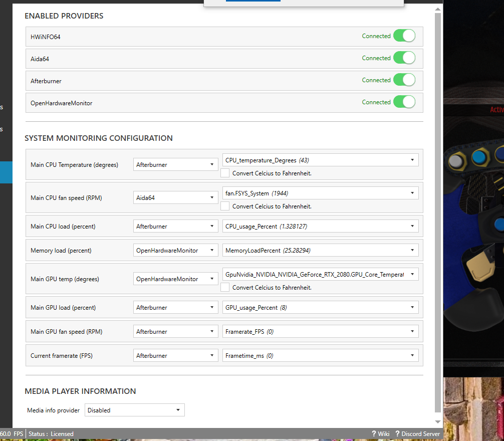Open fan.FSYS_System sensor dropdown
The height and width of the screenshot is (441, 504).
[320, 193]
